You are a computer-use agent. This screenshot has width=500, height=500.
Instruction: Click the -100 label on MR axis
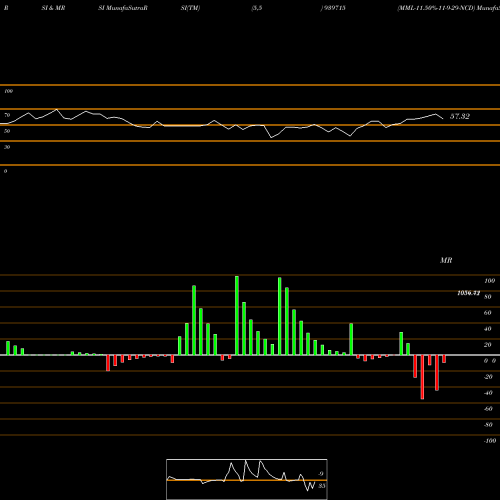[490, 441]
